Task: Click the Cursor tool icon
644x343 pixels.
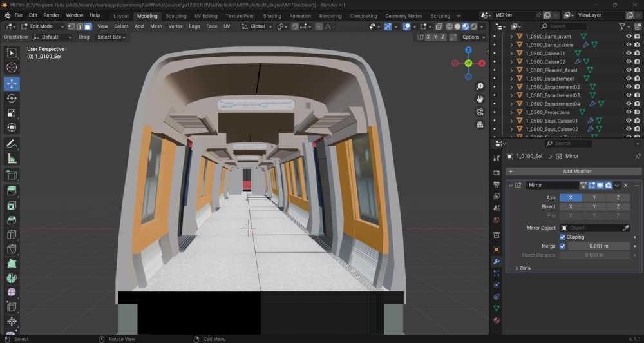Action: coord(12,68)
